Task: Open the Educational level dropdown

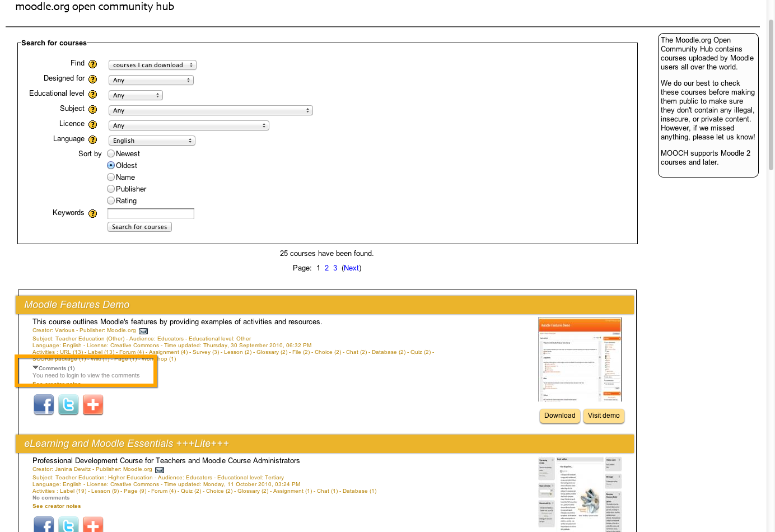Action: [136, 95]
